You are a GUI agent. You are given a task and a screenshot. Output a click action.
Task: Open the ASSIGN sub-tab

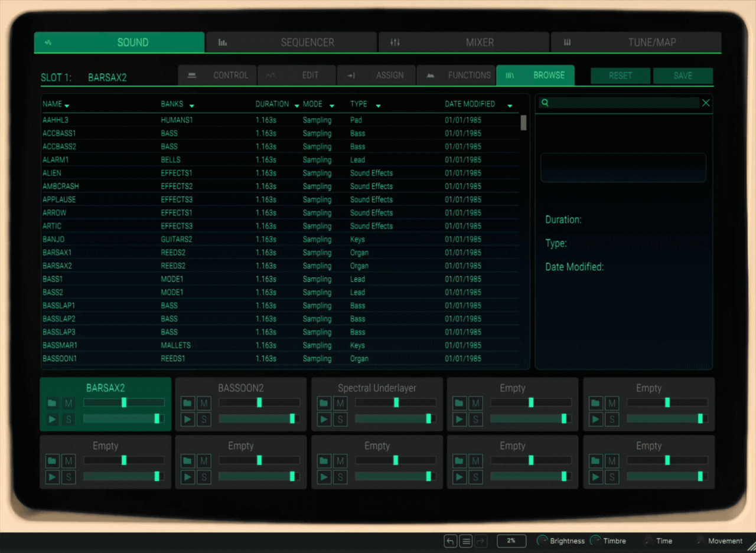pyautogui.click(x=376, y=75)
